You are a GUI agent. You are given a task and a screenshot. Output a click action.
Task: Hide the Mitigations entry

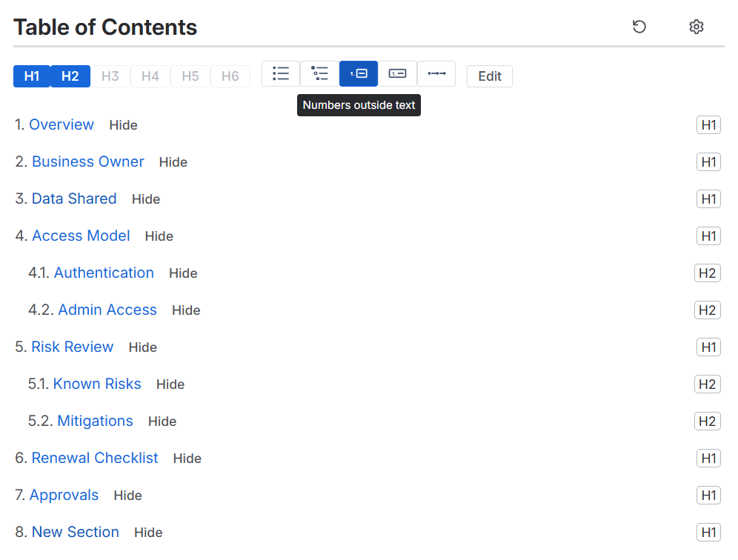(162, 421)
